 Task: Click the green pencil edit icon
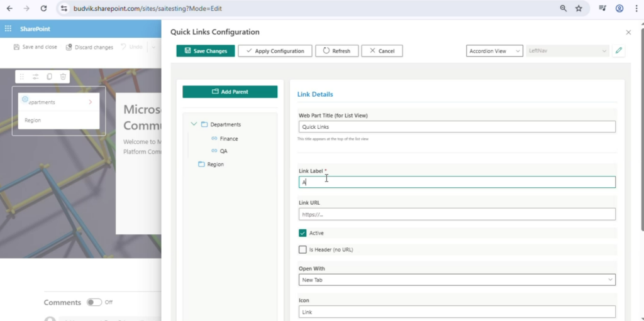click(x=619, y=51)
